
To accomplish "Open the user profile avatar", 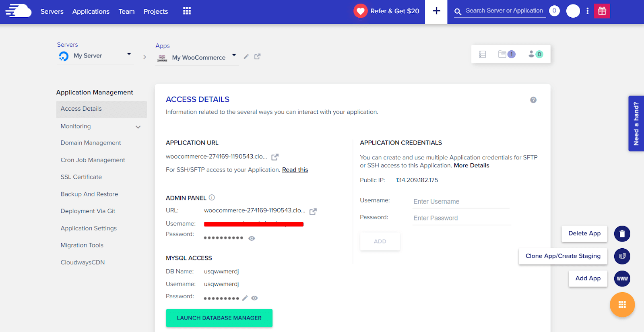I will point(573,11).
